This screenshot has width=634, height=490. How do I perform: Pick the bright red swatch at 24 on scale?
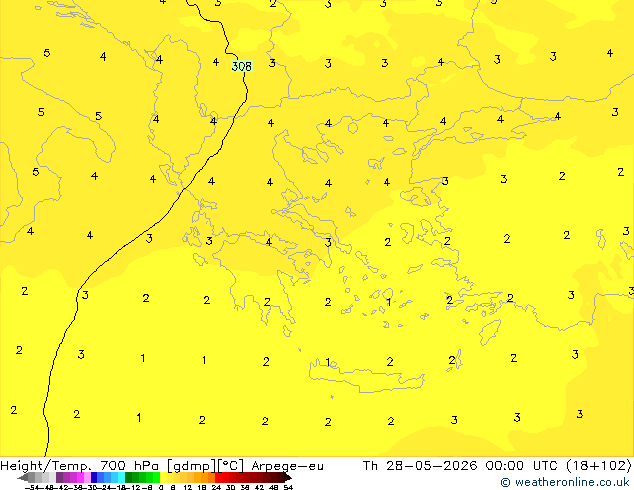pos(218,477)
